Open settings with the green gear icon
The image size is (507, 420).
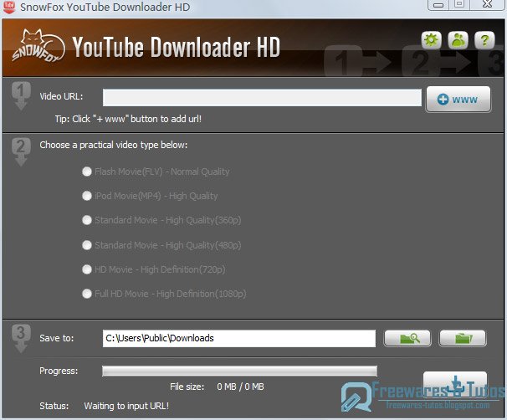[x=432, y=41]
